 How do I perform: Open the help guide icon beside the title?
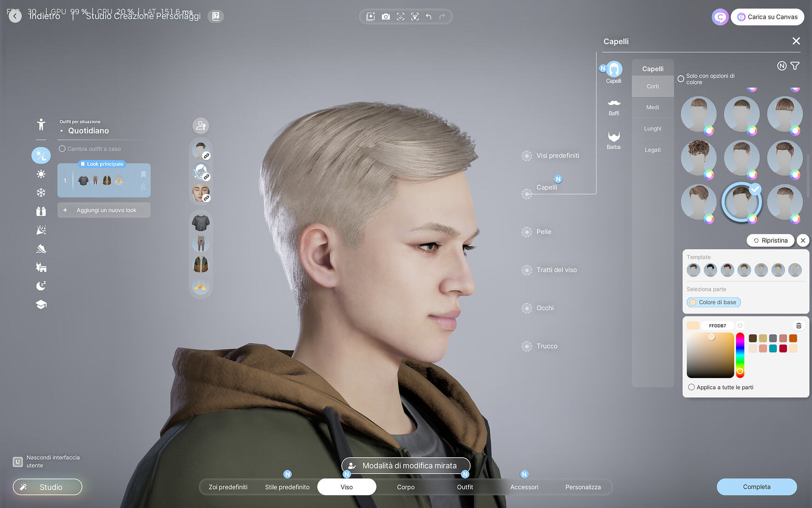(216, 16)
